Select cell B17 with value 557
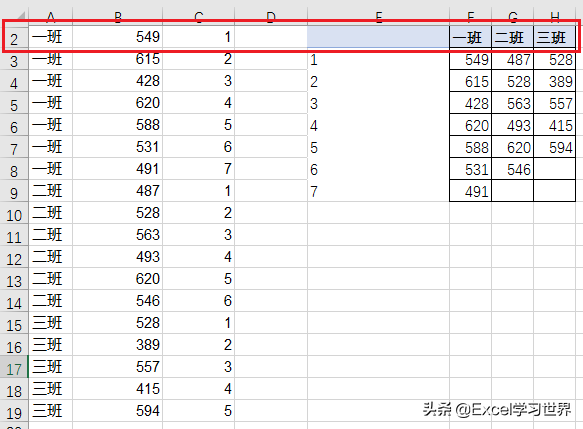This screenshot has width=583, height=429. [117, 367]
